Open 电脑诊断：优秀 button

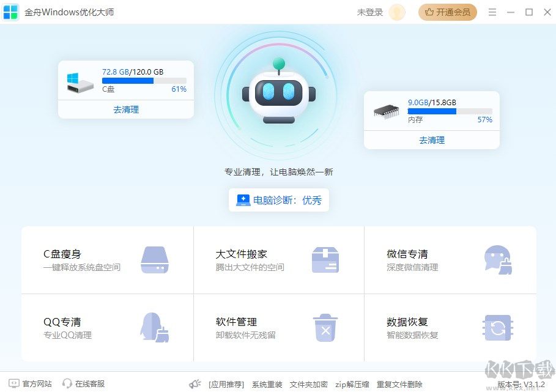coord(279,200)
